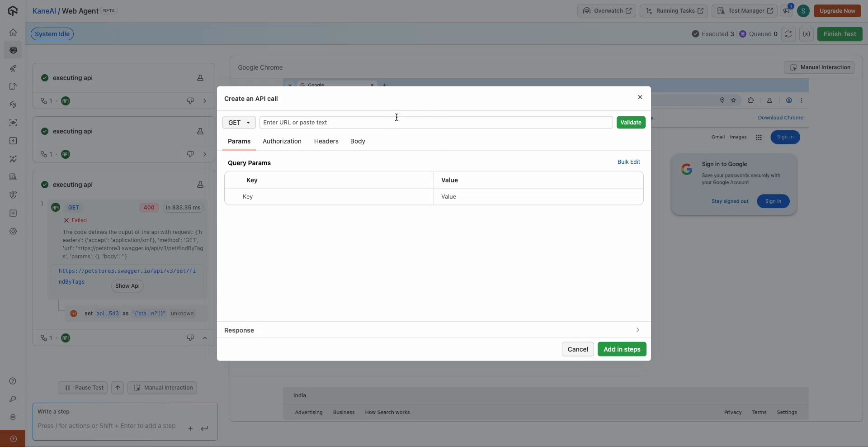This screenshot has height=447, width=868.
Task: Click Show Api in the failed step
Action: click(x=127, y=286)
